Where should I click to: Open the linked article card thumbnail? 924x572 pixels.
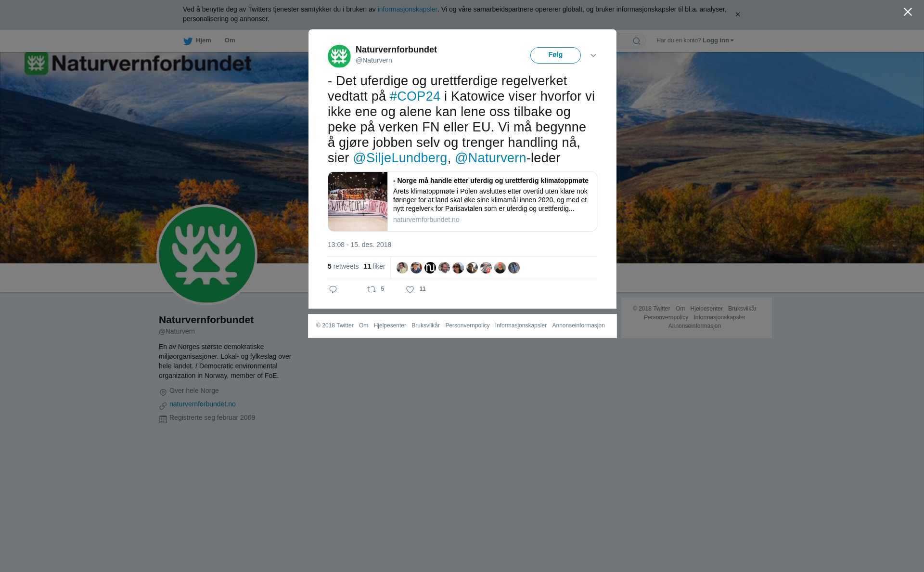coord(358,201)
